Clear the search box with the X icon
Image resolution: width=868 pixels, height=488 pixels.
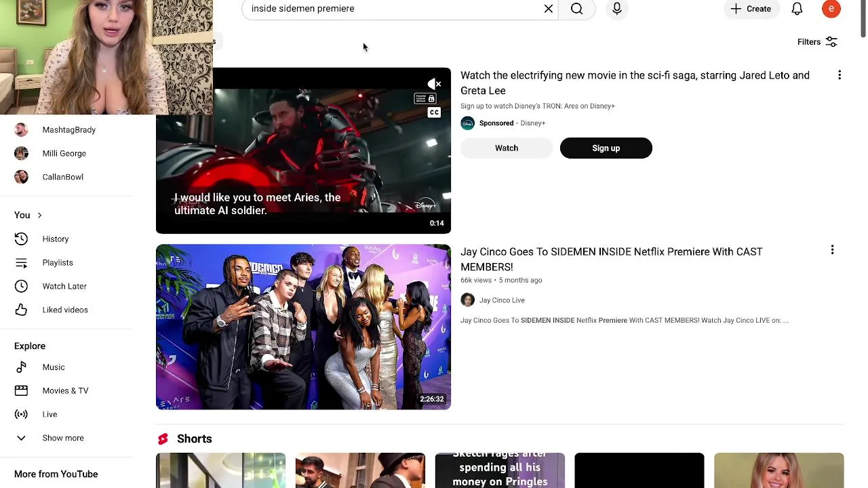[549, 9]
